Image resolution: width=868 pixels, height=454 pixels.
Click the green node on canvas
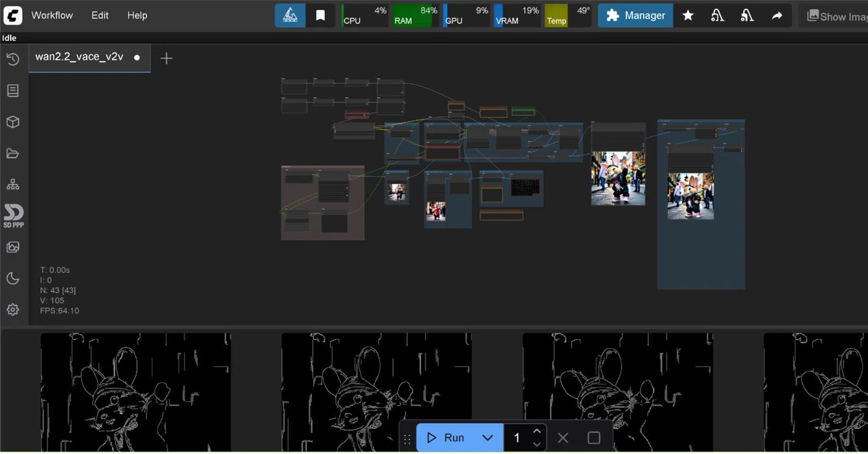523,112
